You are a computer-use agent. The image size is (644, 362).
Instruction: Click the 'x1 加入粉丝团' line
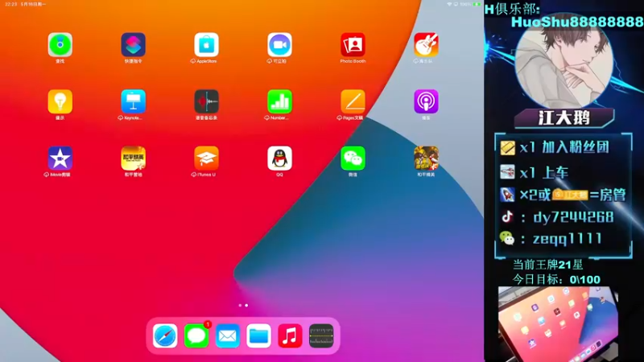(555, 147)
